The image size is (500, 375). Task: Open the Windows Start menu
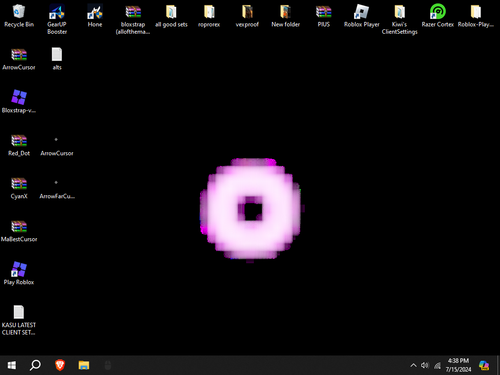tap(12, 365)
